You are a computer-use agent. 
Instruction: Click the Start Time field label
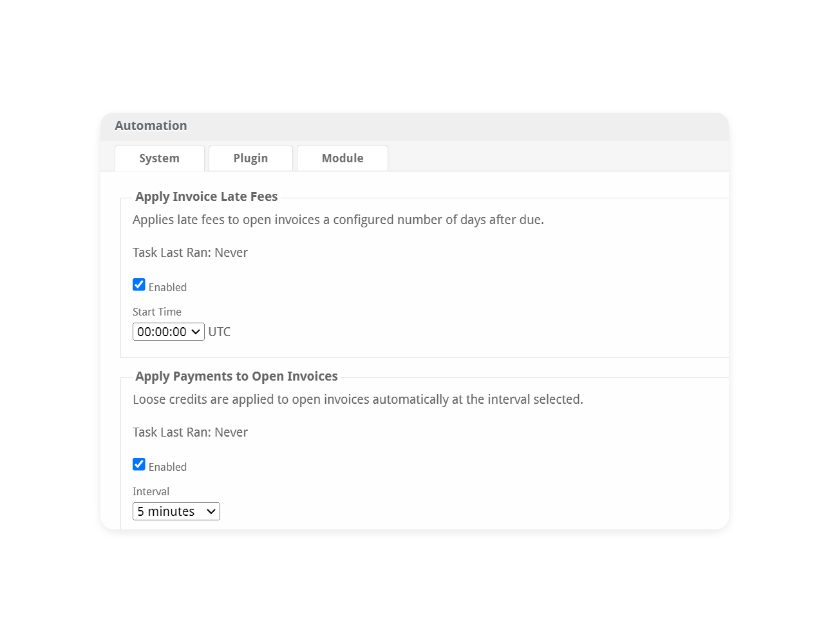[157, 312]
